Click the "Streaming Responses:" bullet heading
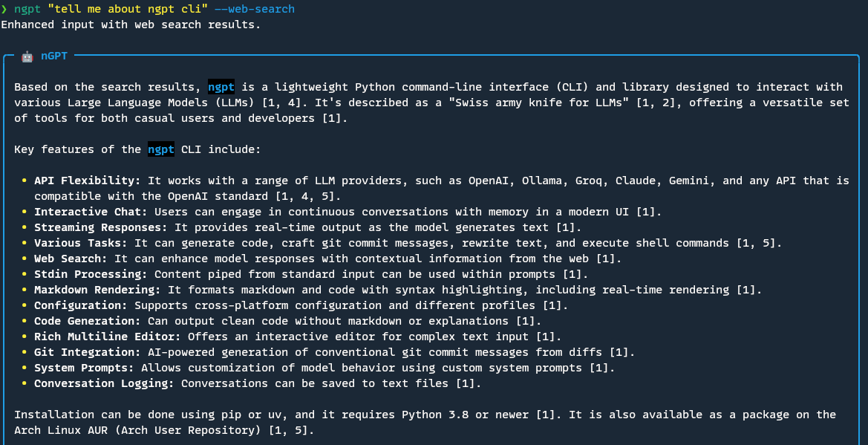 click(x=101, y=227)
